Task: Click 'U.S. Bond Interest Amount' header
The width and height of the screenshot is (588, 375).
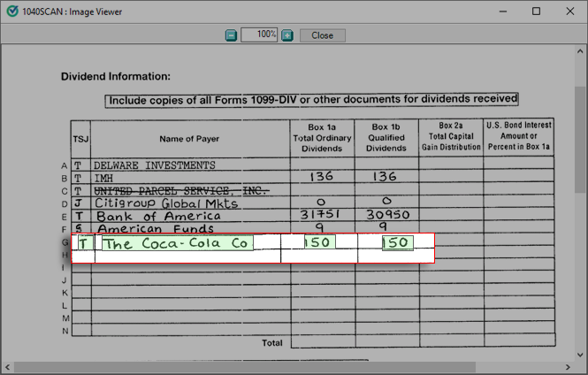Action: [519, 135]
